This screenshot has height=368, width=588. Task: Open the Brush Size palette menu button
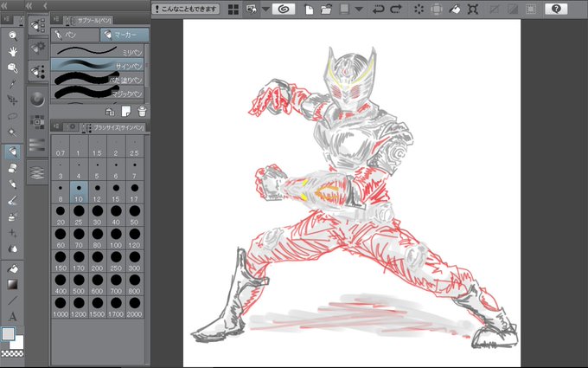tap(56, 127)
